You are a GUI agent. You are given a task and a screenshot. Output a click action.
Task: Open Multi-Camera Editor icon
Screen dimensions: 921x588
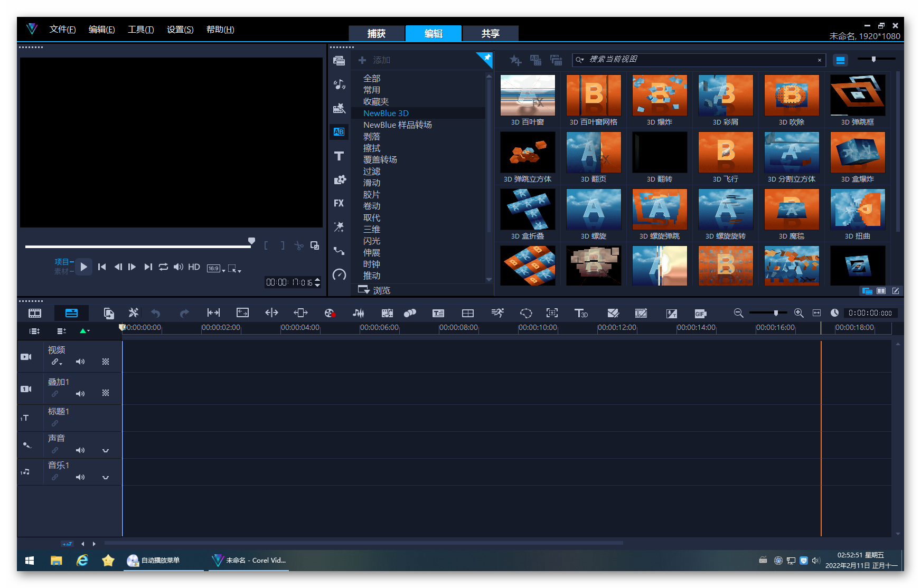click(x=468, y=313)
